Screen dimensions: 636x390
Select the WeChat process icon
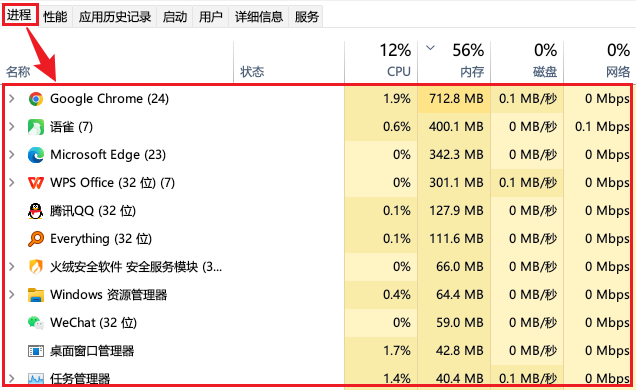point(36,323)
